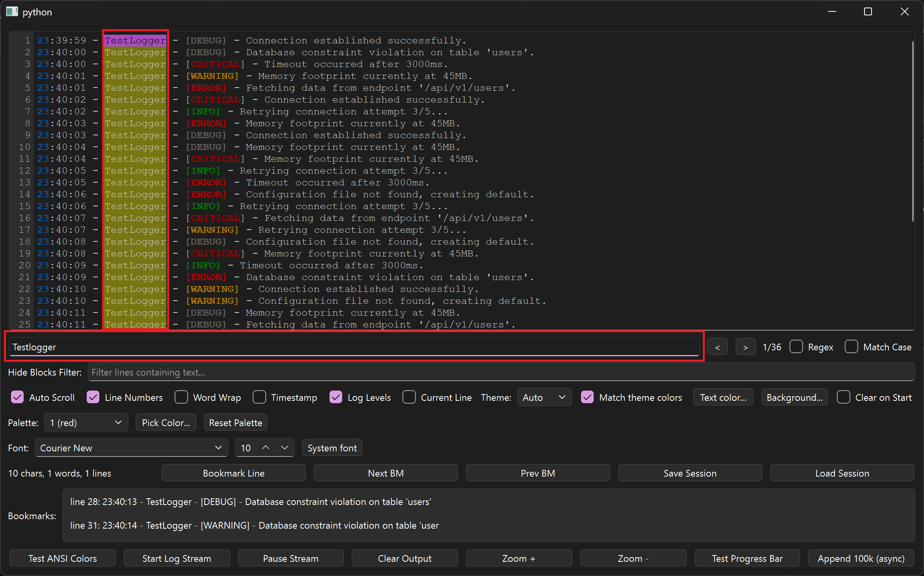Click the chars, words, lines status text
The height and width of the screenshot is (576, 924).
60,473
